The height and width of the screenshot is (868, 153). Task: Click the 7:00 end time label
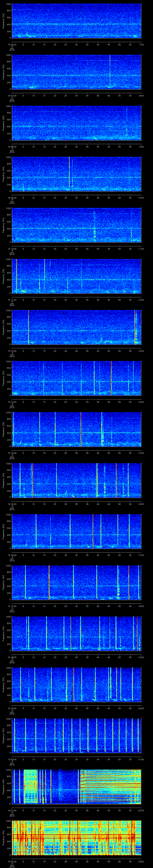141,44
